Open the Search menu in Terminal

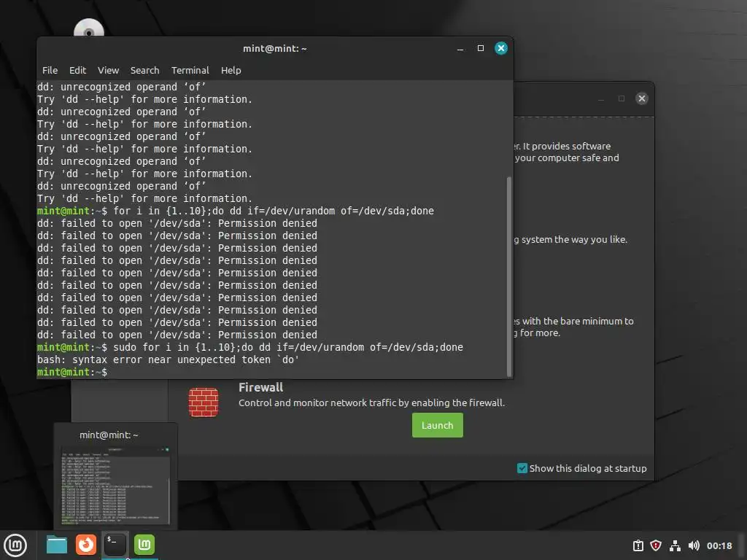point(145,71)
